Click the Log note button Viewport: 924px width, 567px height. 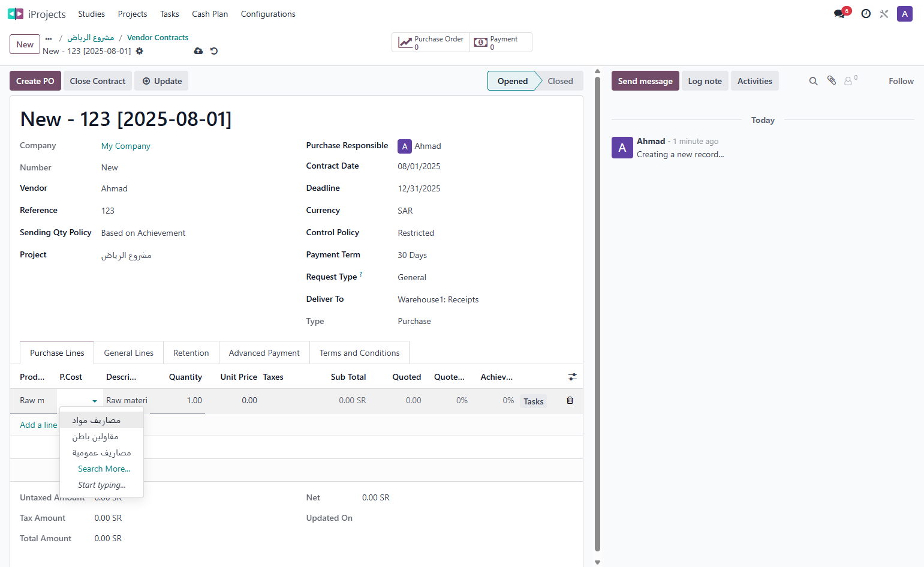pyautogui.click(x=705, y=81)
